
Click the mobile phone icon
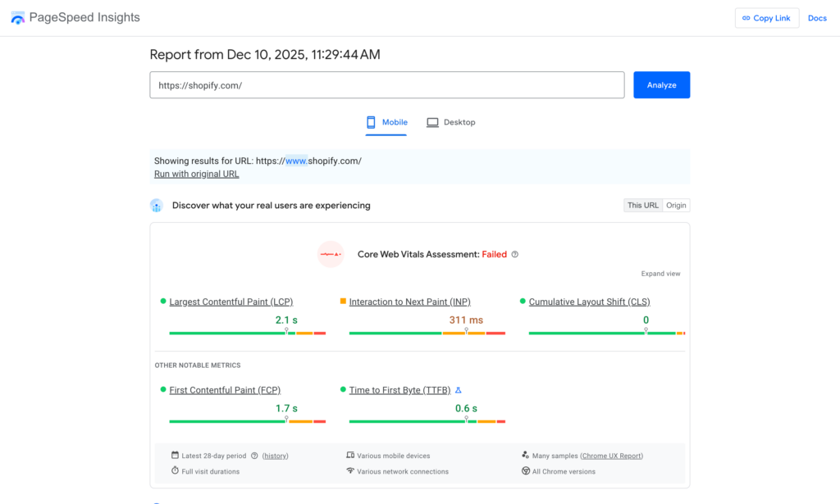(x=371, y=123)
